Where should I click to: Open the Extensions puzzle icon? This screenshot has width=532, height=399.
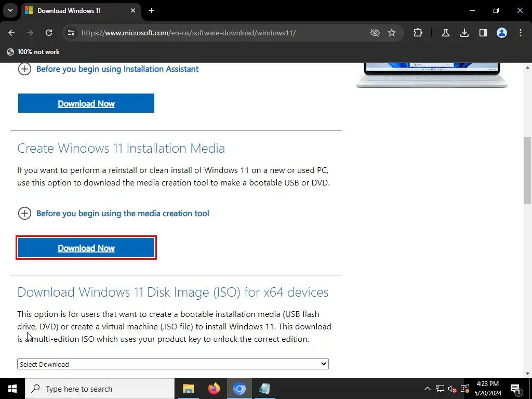pos(418,33)
